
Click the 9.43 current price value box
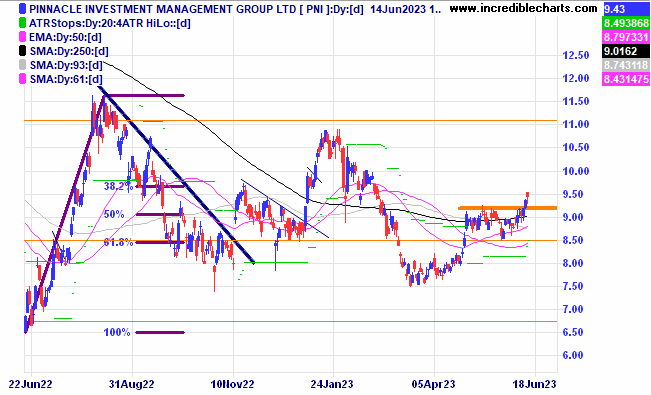(626, 9)
